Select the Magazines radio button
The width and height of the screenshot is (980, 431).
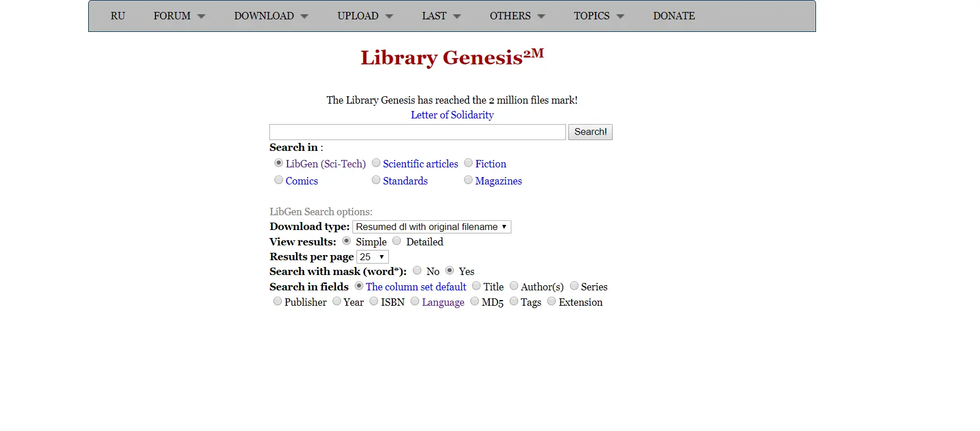click(468, 180)
